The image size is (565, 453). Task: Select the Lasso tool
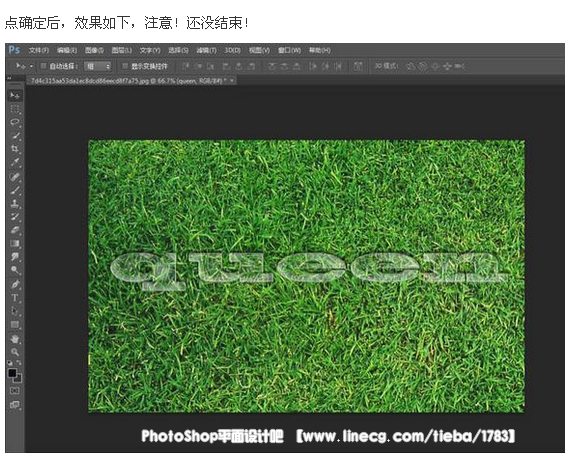(15, 122)
